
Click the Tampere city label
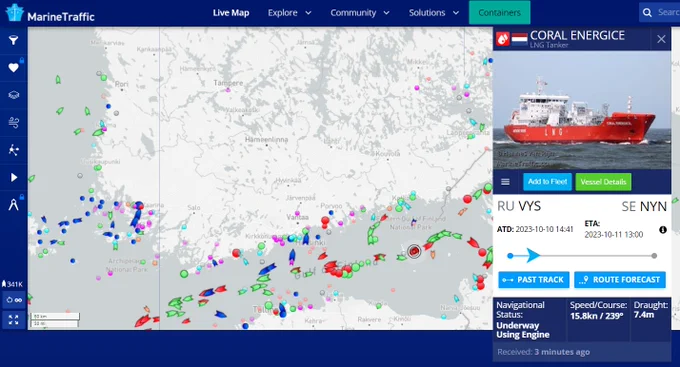click(228, 83)
